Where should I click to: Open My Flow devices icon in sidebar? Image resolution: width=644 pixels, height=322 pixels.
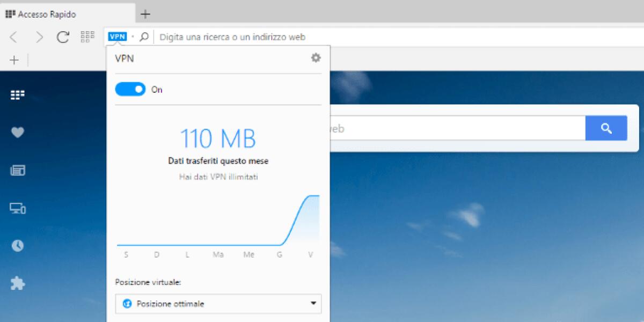(17, 208)
